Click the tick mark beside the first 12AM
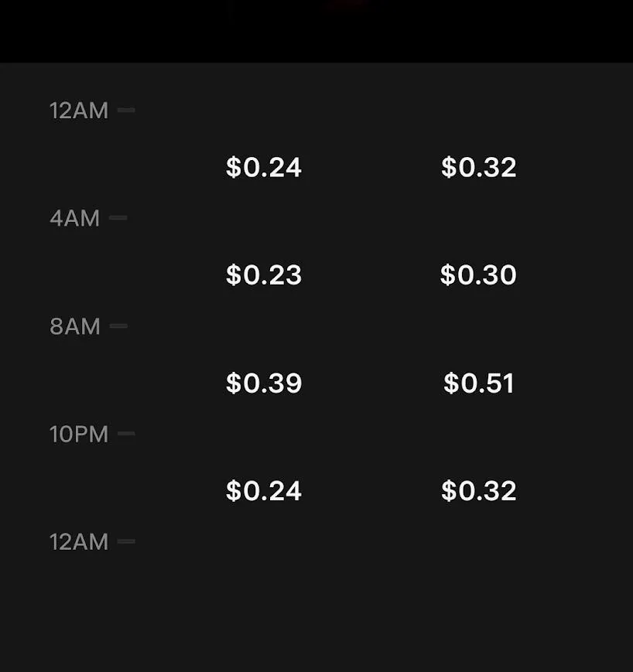Viewport: 633px width, 672px height. coord(126,111)
